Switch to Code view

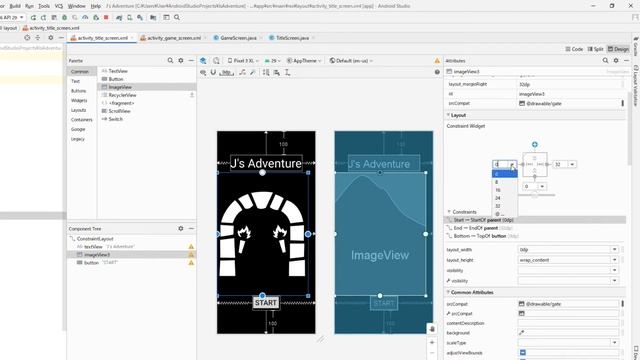574,49
